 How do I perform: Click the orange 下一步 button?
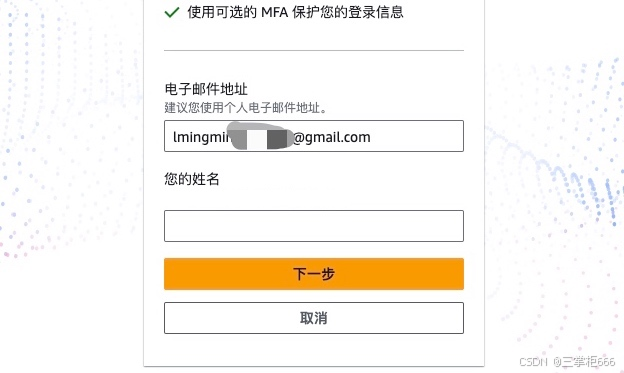[314, 274]
